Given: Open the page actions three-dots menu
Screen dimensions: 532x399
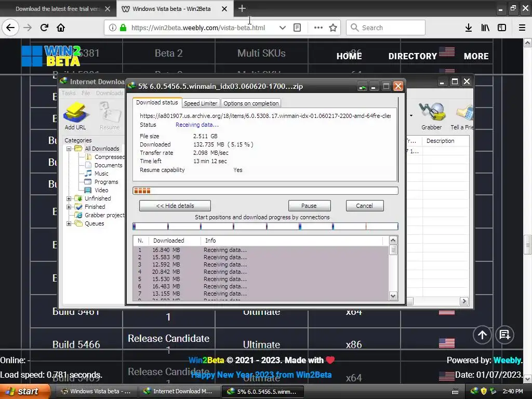Looking at the screenshot, I should coord(318,28).
